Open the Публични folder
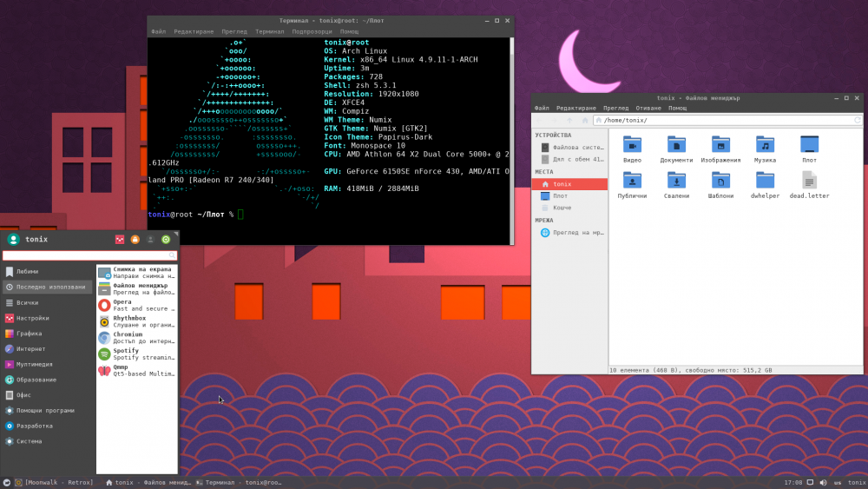This screenshot has width=868, height=489. tap(632, 184)
